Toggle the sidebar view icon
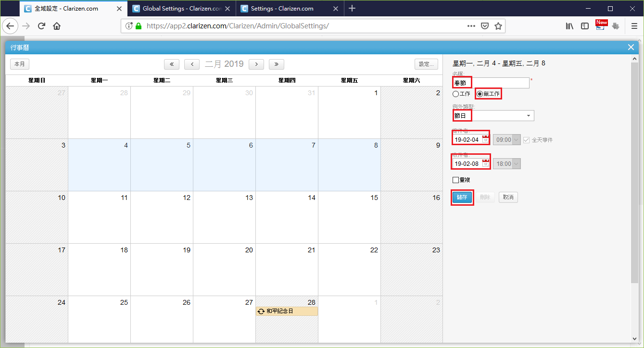The image size is (644, 348). [585, 26]
